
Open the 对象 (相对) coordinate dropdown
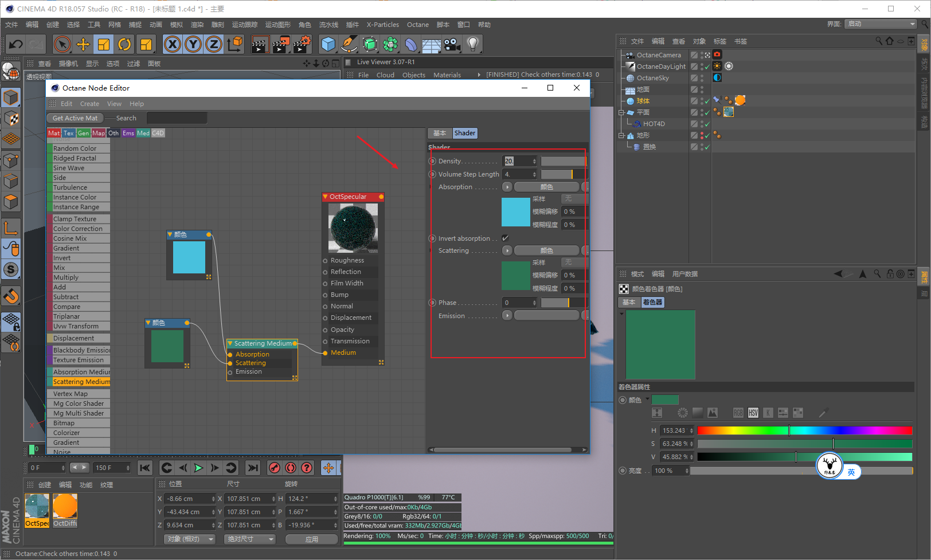click(x=190, y=539)
